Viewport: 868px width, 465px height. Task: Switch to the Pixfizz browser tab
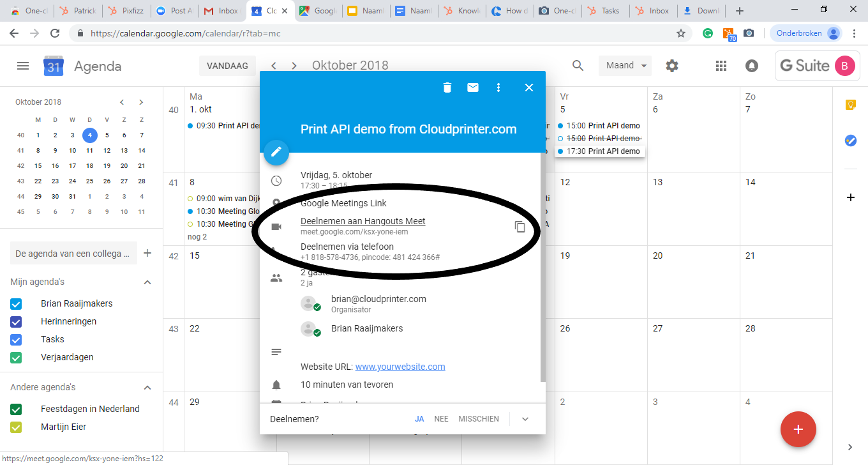(126, 11)
